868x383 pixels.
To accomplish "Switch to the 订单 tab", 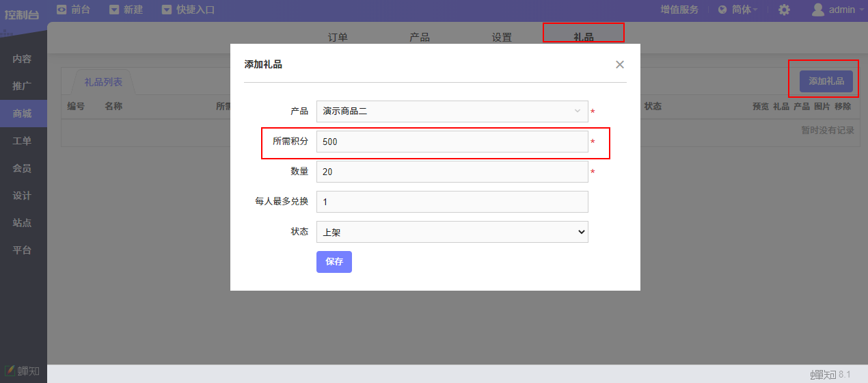I will point(338,37).
